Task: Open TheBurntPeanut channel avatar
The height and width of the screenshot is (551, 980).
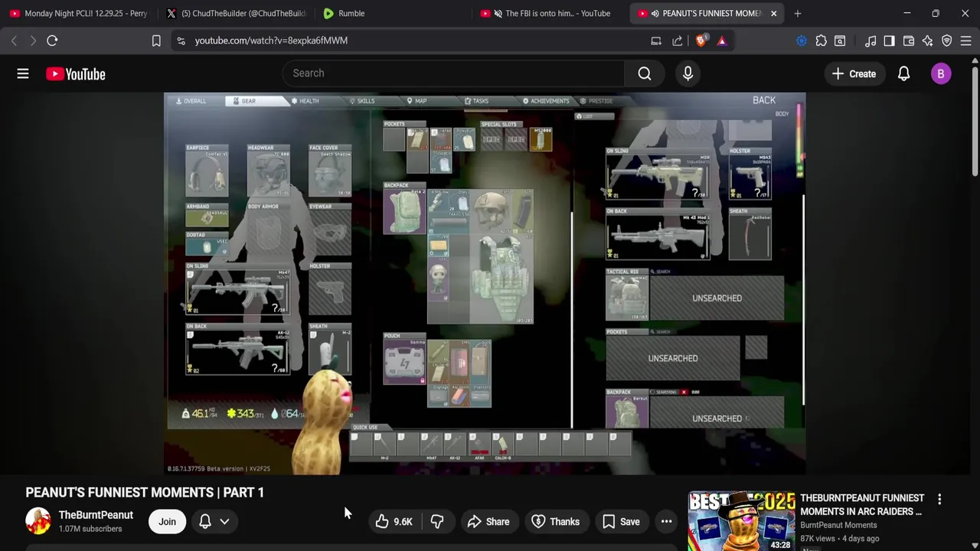Action: 38,521
